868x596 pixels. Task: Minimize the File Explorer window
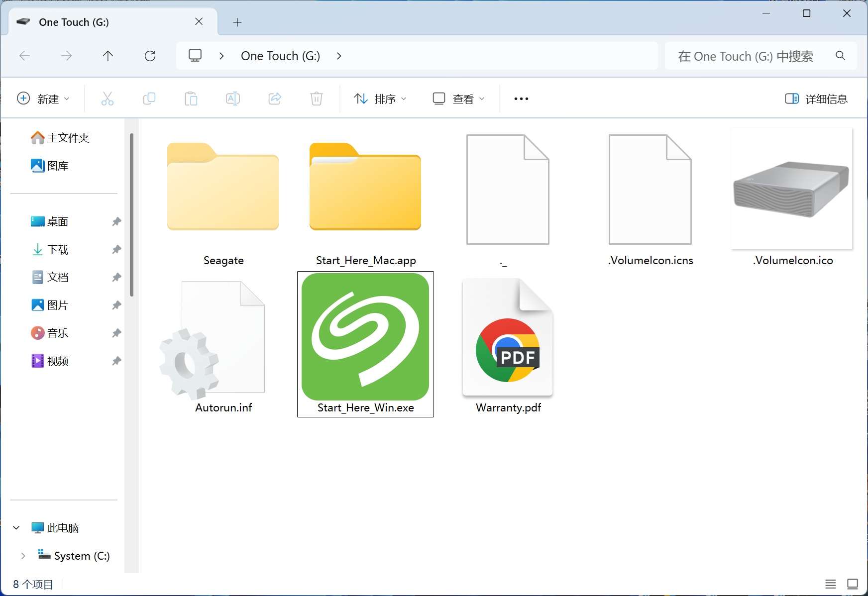766,13
